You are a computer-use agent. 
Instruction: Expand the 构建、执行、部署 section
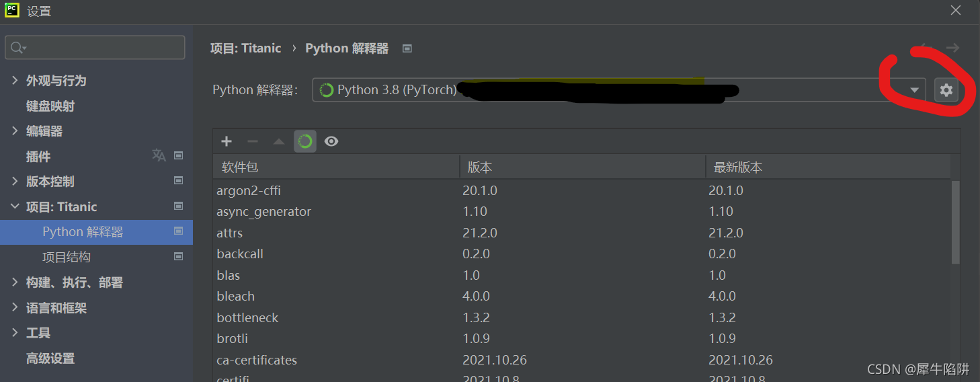15,282
